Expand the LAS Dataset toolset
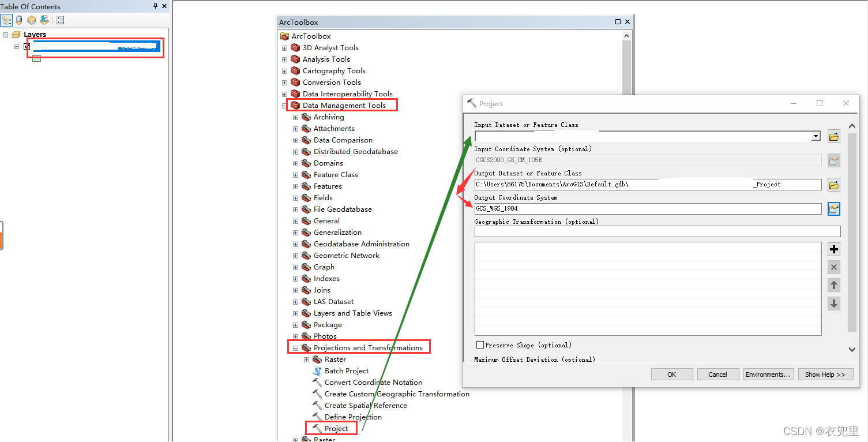The image size is (868, 442). pyautogui.click(x=295, y=302)
